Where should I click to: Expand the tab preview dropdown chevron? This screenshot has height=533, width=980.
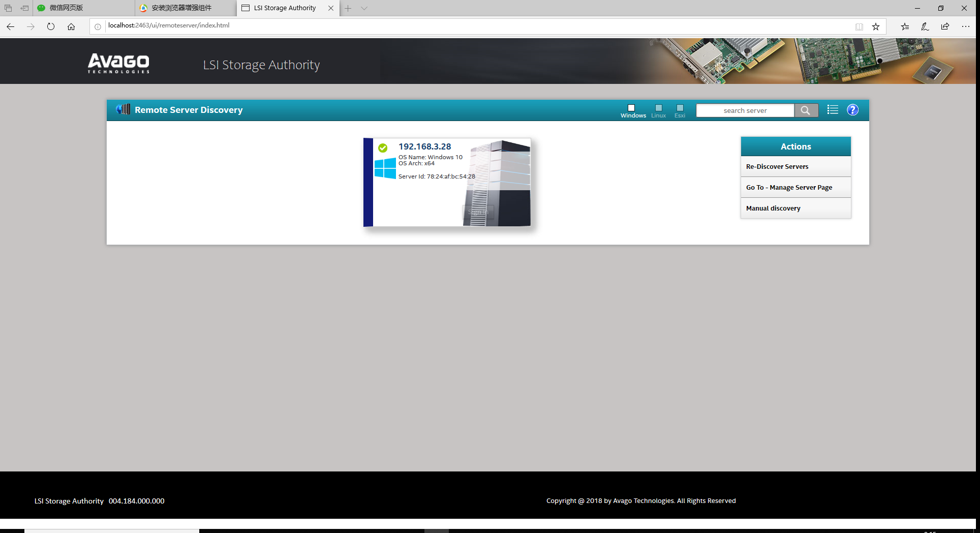[364, 8]
